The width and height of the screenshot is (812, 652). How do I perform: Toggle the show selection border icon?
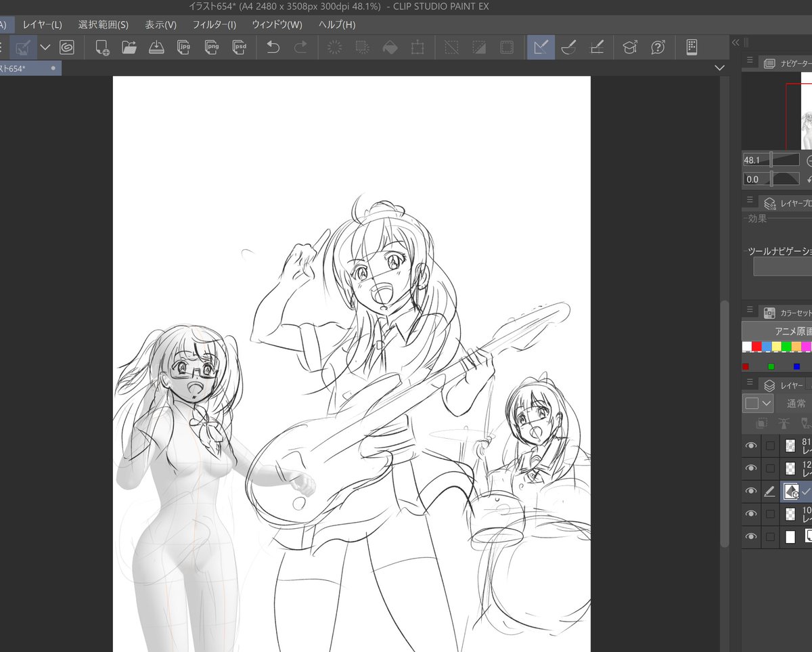[506, 47]
